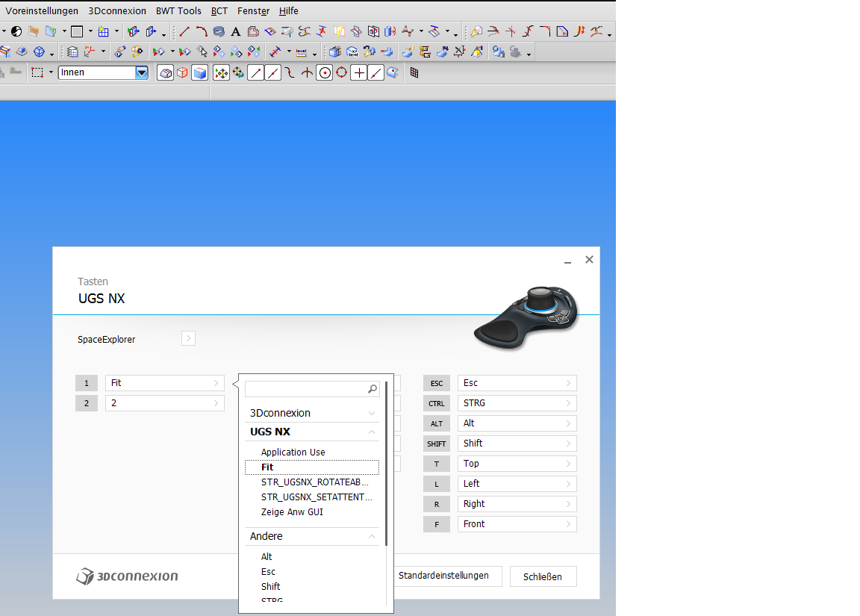Viewport: 860px width, 616px height.
Task: Open the Shift assignment field
Action: coord(517,444)
